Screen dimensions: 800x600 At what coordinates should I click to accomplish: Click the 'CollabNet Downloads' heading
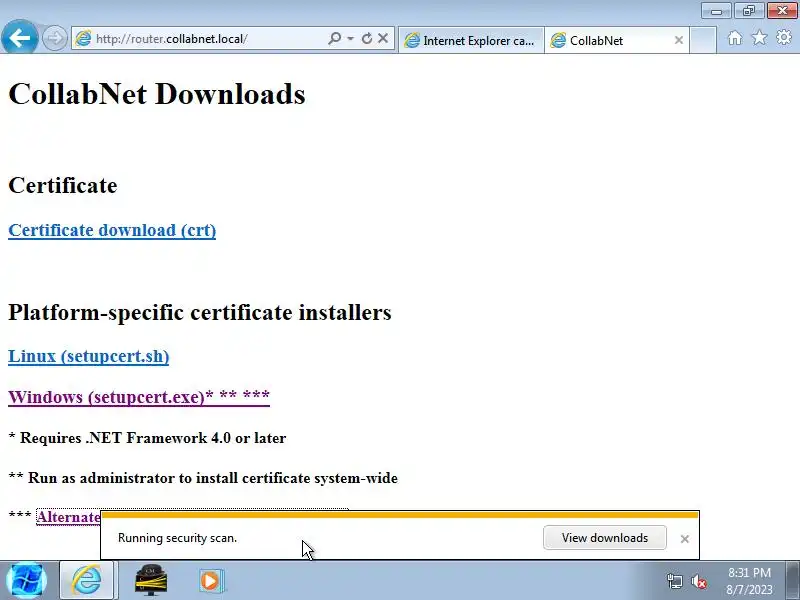(x=157, y=94)
